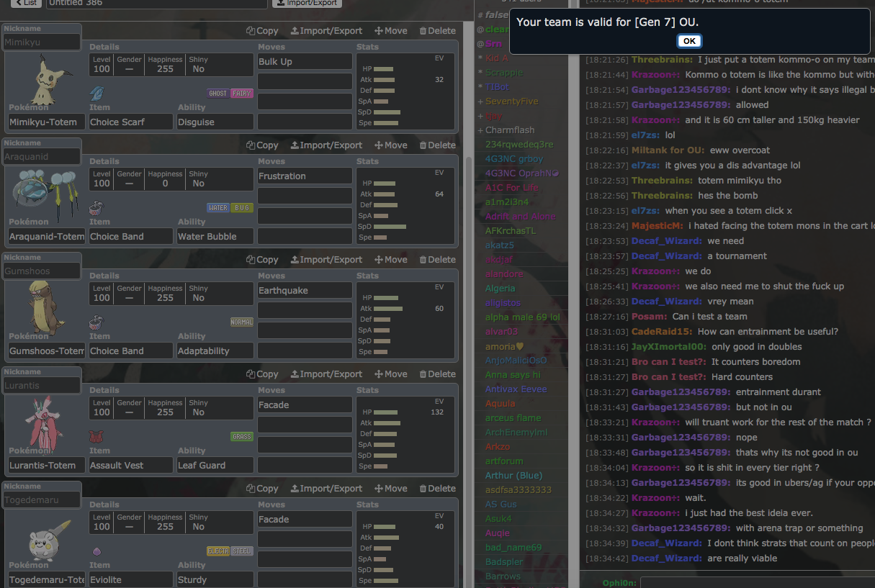Edit the Mimikyu nickname field
Screen dimensions: 875x588
click(42, 42)
